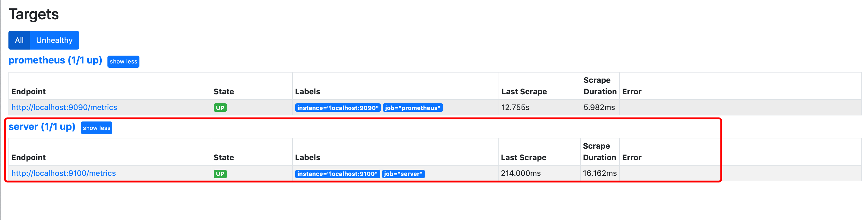Screen dimensions: 868x220
Task: Click Endpoint column header in prometheus table
Action: (x=28, y=92)
